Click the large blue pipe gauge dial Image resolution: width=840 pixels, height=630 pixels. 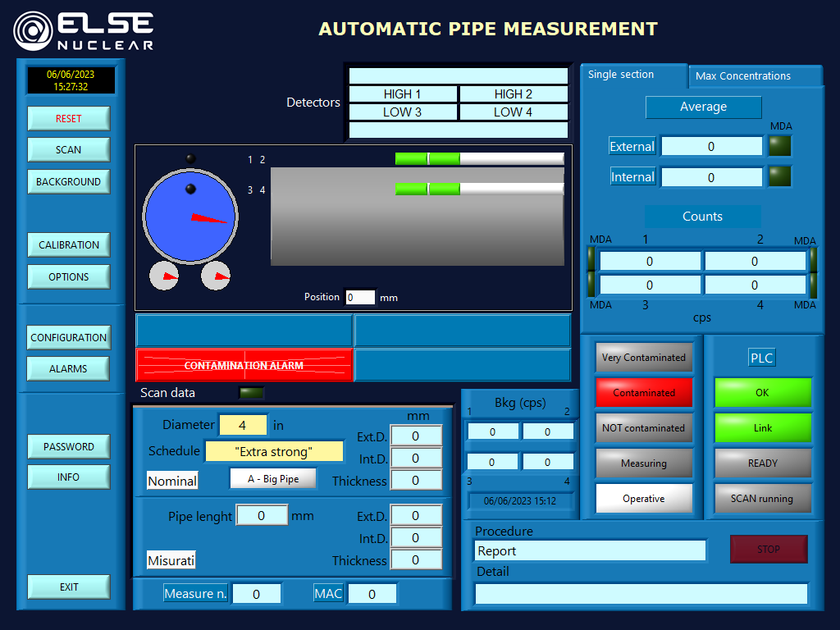tap(190, 216)
